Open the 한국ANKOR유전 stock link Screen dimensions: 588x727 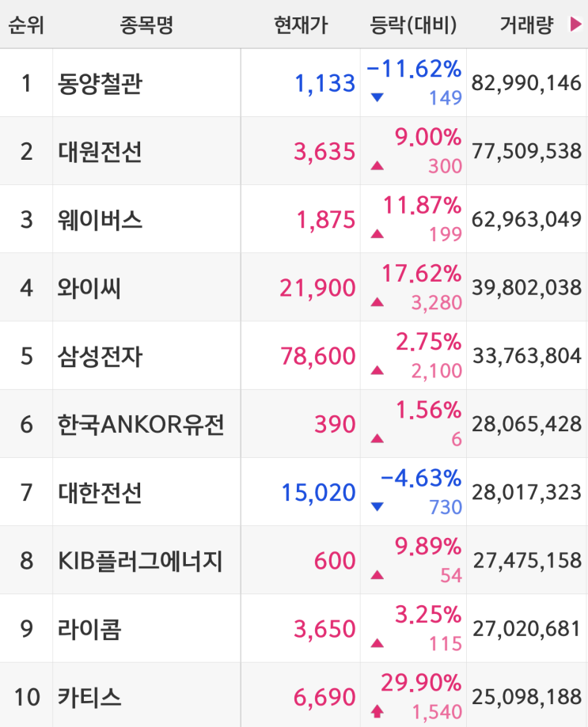point(141,424)
